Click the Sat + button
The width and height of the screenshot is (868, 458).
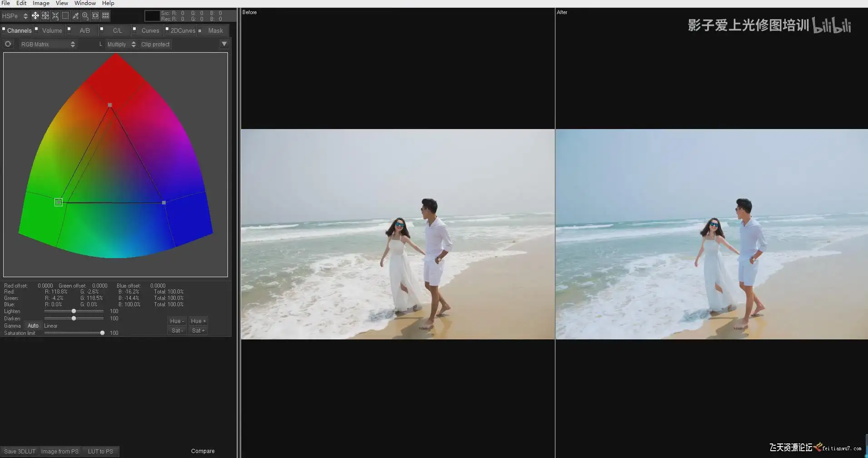point(198,330)
